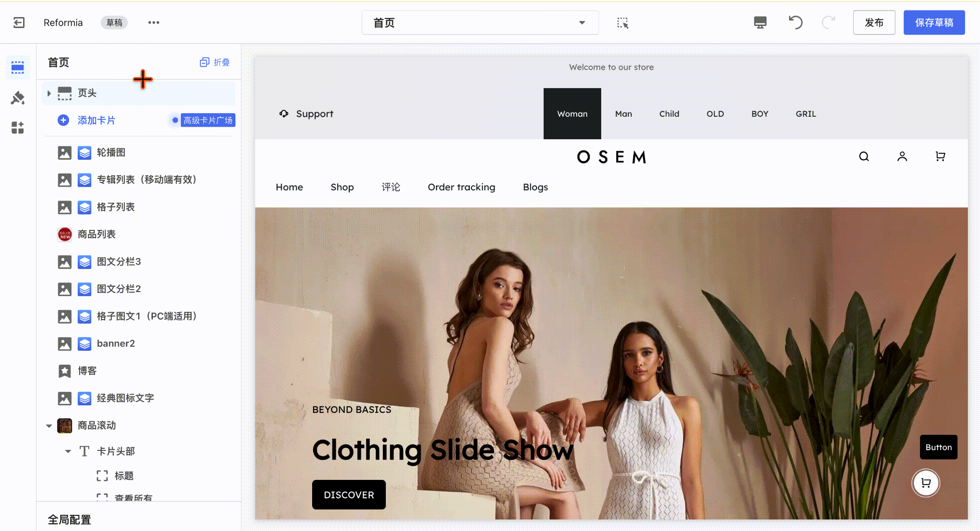The image size is (980, 531).
Task: Click the 发布 publish button
Action: (873, 23)
